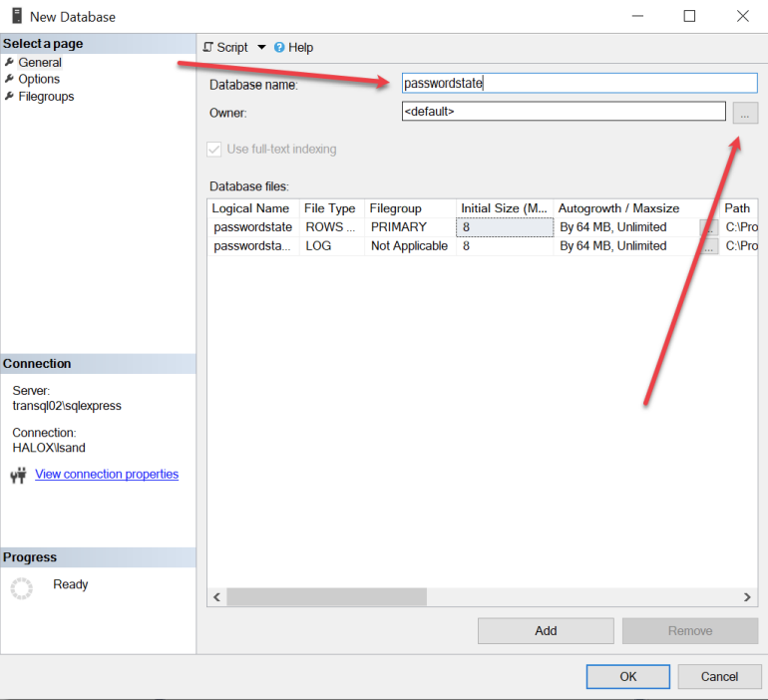
Task: Click the wrench icon beside Filegroups
Action: (9, 96)
